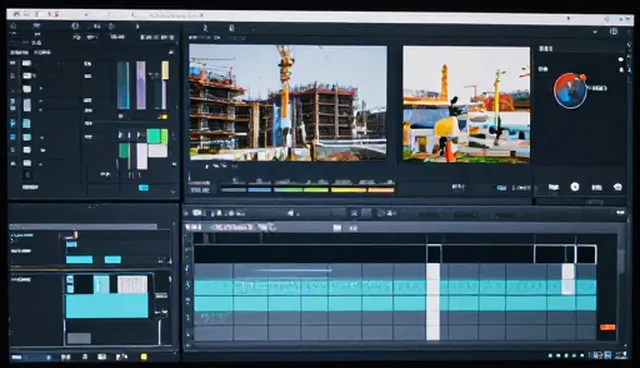
Task: Select the preview showing the orange traffic cone
Action: [467, 104]
